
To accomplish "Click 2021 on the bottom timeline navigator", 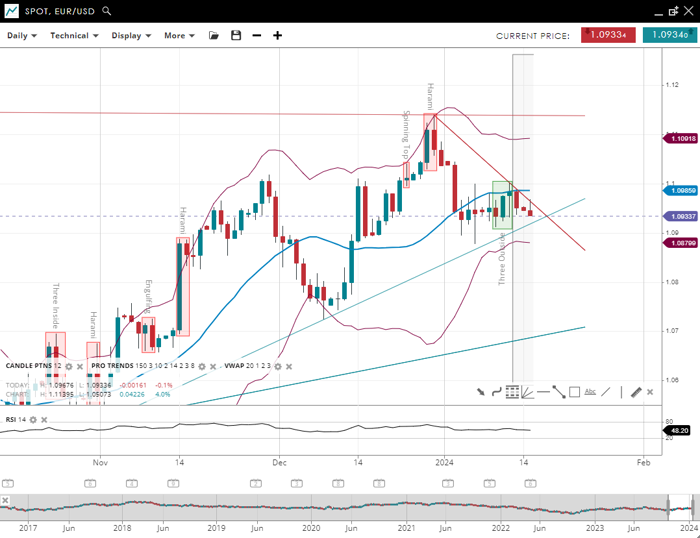I will [406, 526].
